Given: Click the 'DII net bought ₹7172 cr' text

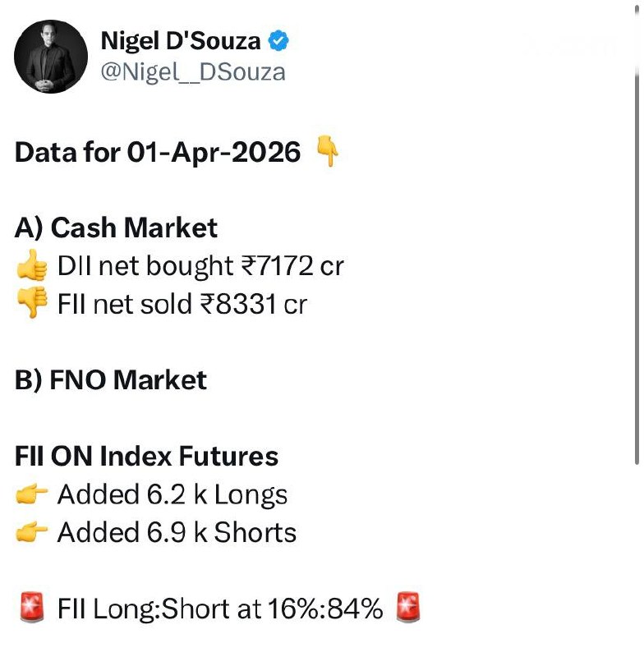Looking at the screenshot, I should tap(200, 266).
